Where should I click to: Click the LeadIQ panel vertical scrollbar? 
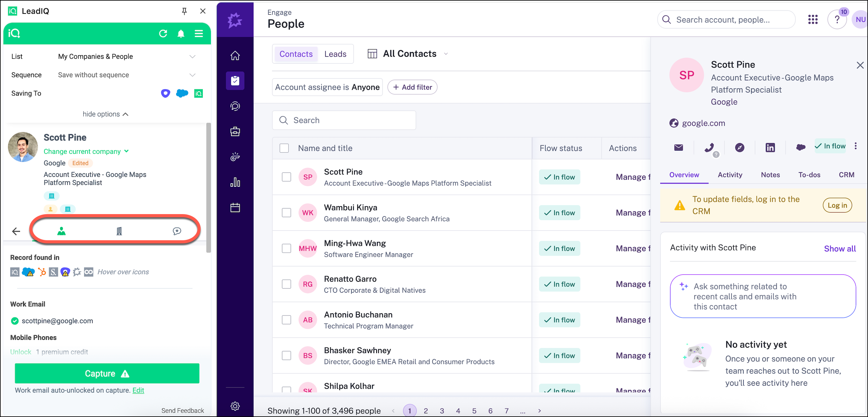click(x=208, y=187)
